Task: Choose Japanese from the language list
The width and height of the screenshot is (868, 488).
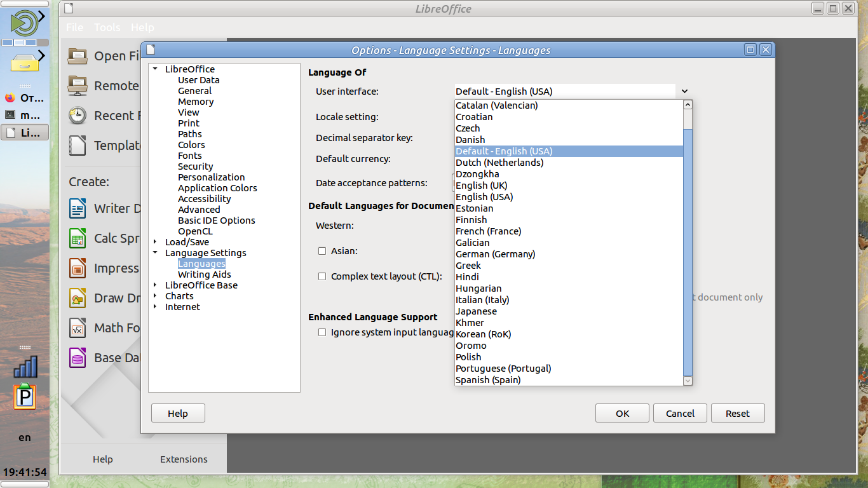Action: 569,311
